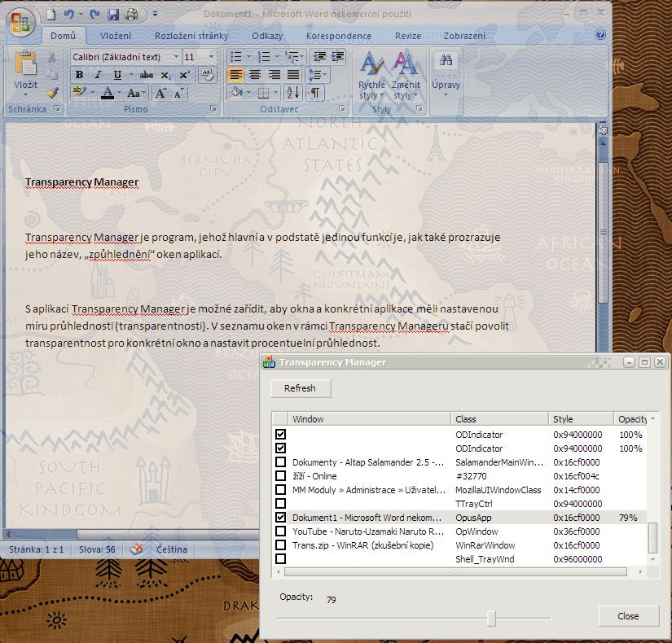Switch to the Vložení ribbon tab
This screenshot has width=672, height=643.
116,36
